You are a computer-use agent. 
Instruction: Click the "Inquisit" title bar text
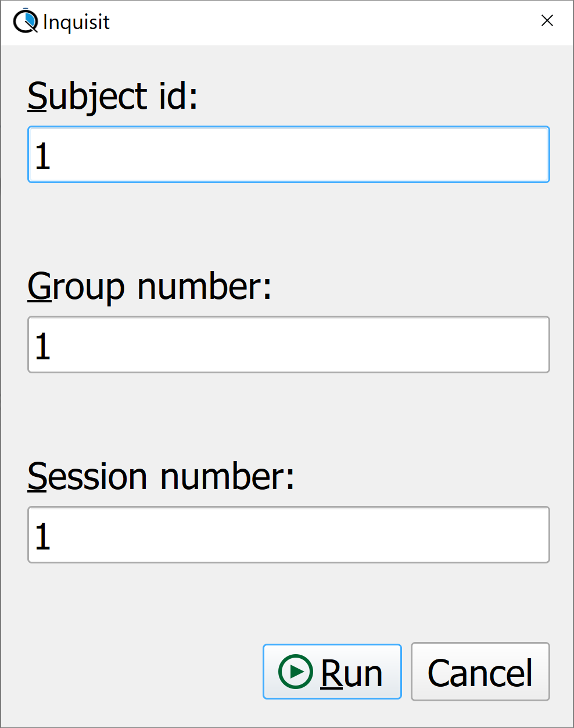click(x=76, y=22)
